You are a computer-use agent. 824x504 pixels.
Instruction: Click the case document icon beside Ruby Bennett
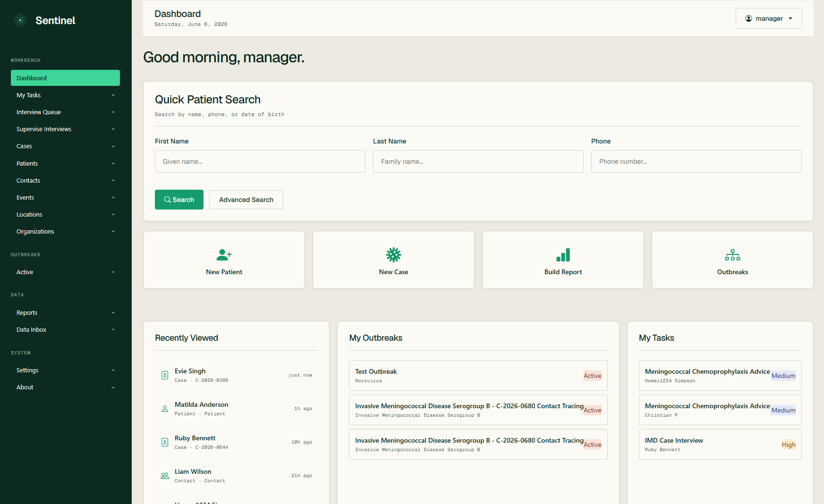165,442
